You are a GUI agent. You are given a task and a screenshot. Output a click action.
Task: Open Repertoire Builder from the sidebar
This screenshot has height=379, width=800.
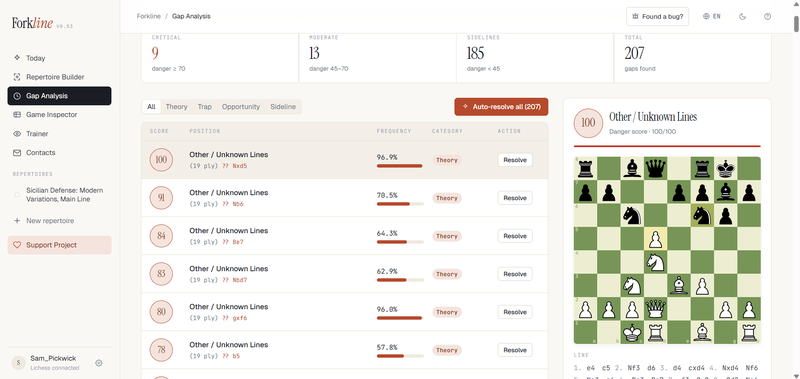click(59, 77)
